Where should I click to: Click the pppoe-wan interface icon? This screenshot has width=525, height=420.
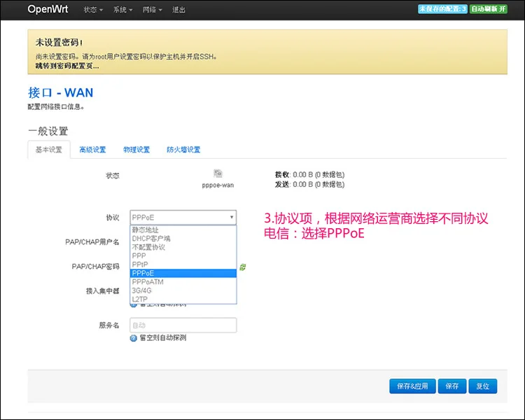tap(218, 174)
